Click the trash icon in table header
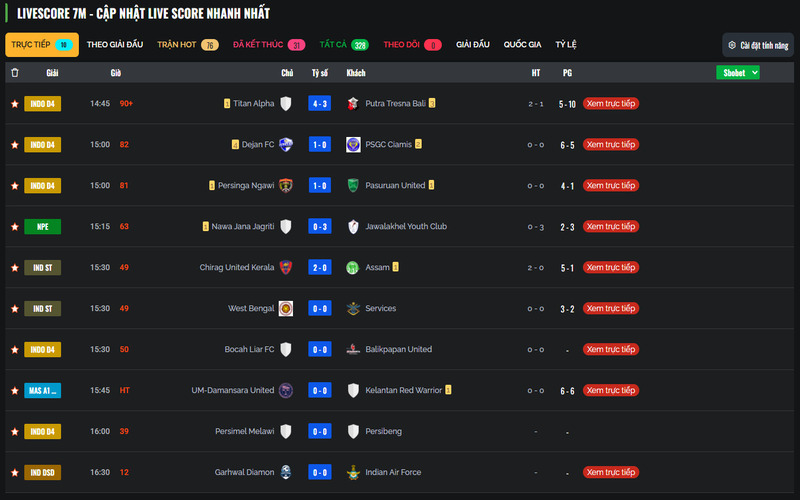800x500 pixels. (x=14, y=72)
